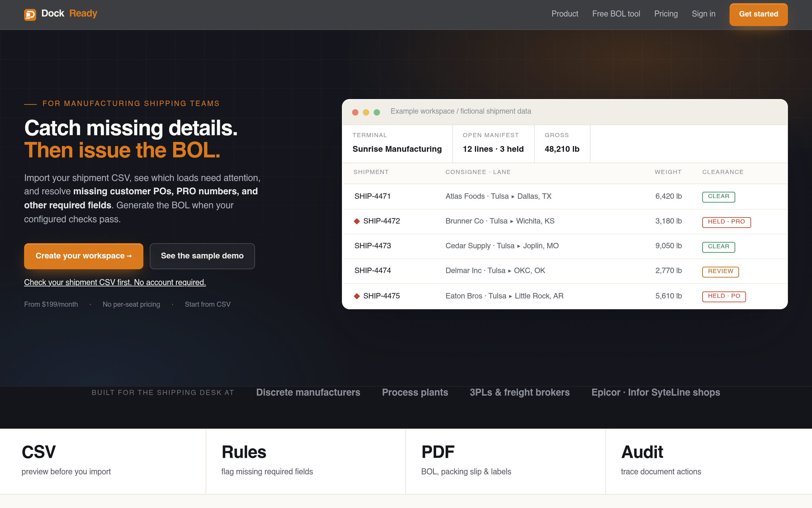Click Delmar Inc · Tulsa ▸ OKC, OK
Viewport: 812px width, 508px height.
coord(495,271)
